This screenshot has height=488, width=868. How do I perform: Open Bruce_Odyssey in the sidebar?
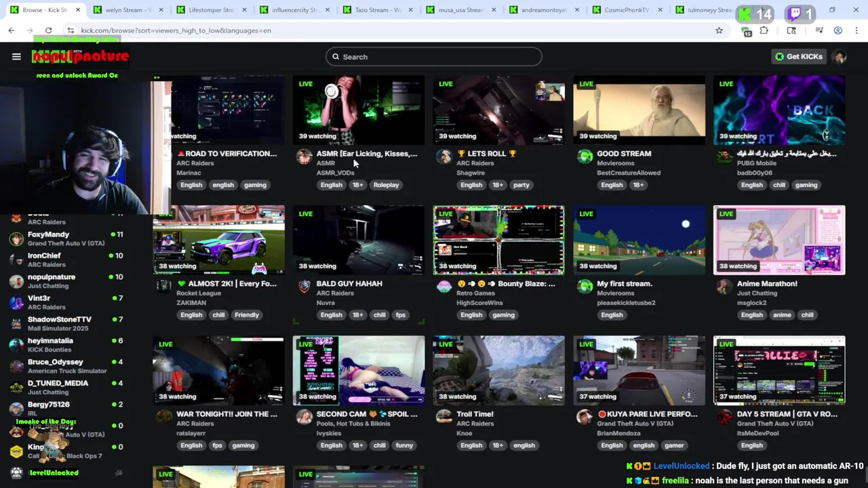coord(66,366)
